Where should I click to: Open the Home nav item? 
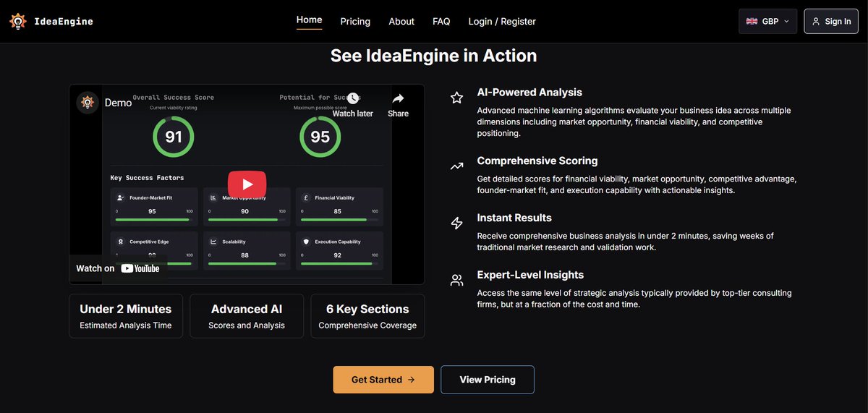coord(310,20)
